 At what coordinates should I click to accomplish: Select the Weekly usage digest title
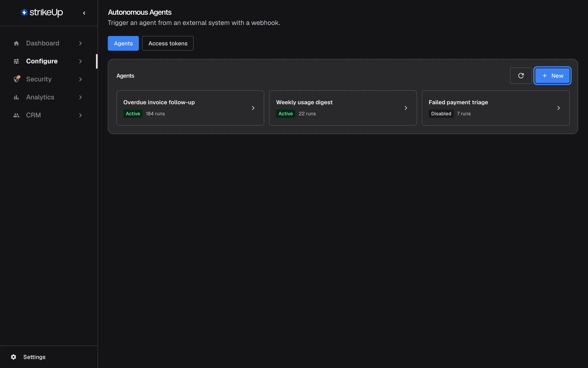coord(304,102)
